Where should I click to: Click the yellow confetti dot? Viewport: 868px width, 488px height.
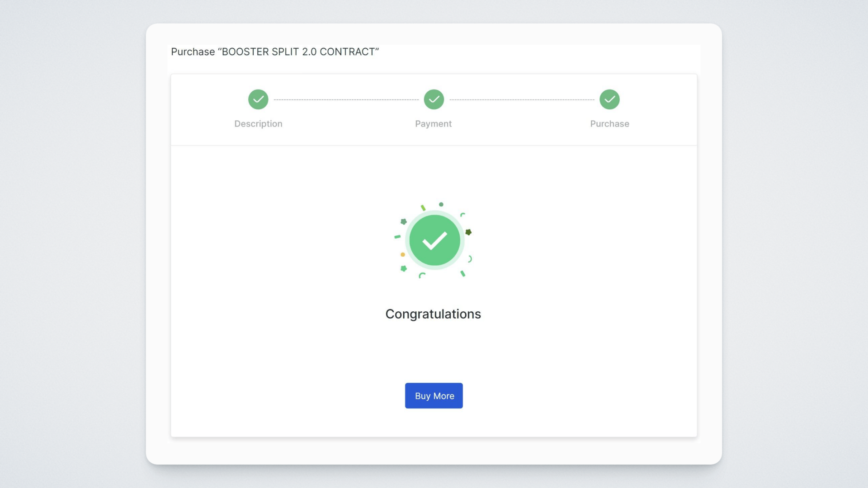click(403, 255)
